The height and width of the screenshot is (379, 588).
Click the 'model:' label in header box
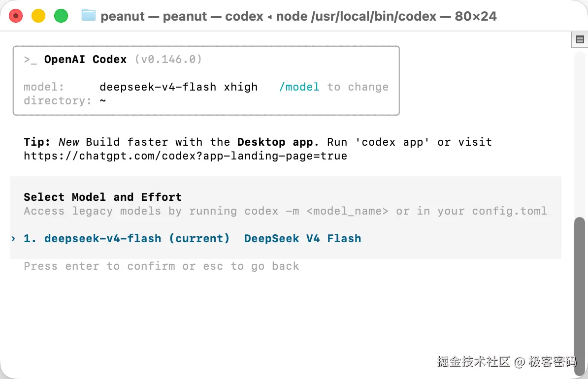click(43, 87)
